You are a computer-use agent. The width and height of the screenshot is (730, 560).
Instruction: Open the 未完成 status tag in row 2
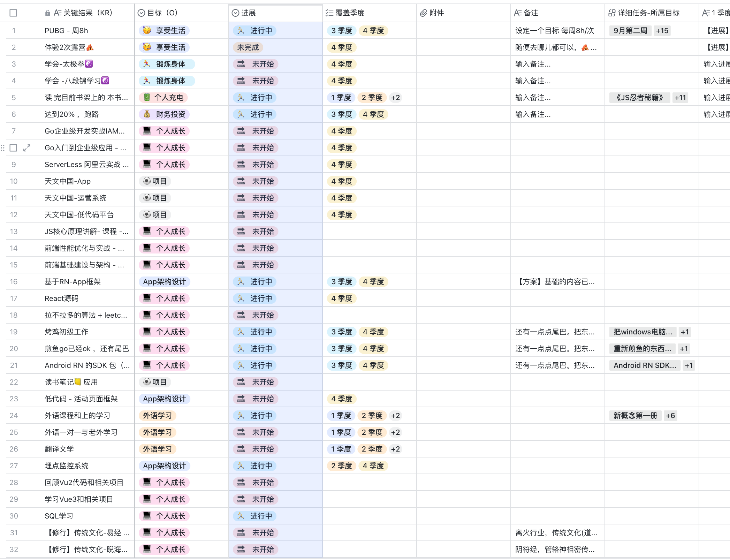(x=248, y=47)
